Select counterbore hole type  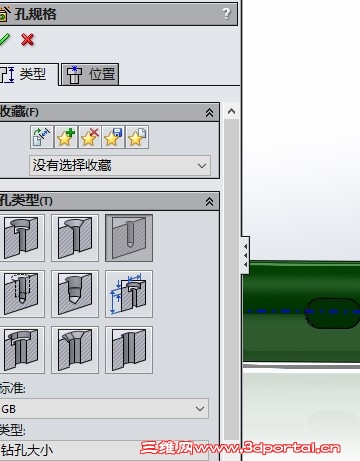click(x=22, y=238)
